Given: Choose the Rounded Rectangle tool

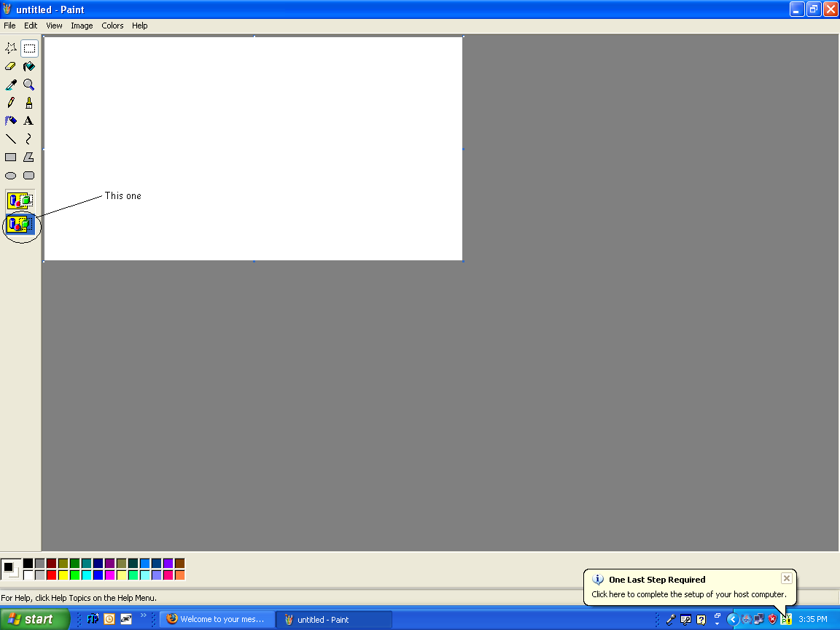Looking at the screenshot, I should (28, 175).
